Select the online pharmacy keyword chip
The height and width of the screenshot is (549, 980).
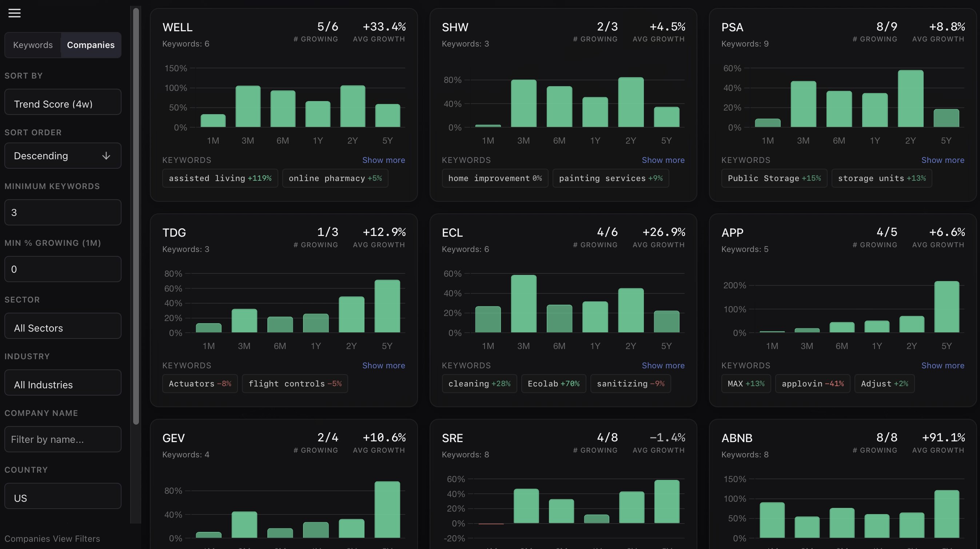click(335, 178)
